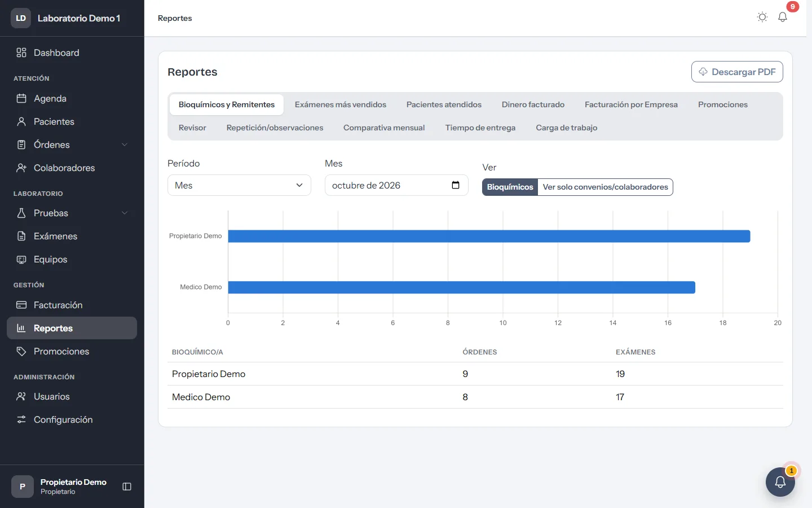The height and width of the screenshot is (508, 812).
Task: Click the Colaboradores user icon
Action: click(x=21, y=168)
